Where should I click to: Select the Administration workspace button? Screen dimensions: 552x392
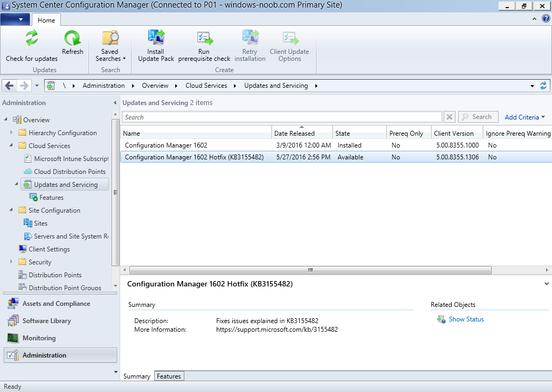pyautogui.click(x=60, y=355)
